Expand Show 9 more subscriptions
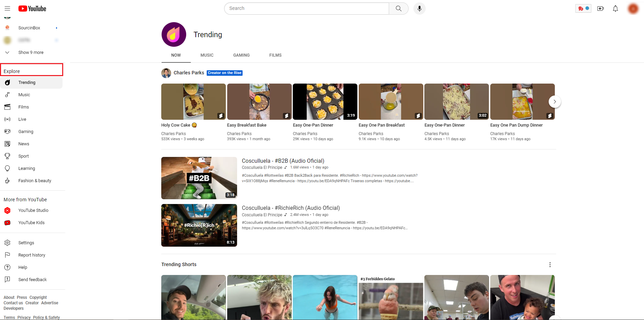The width and height of the screenshot is (644, 320). tap(31, 53)
